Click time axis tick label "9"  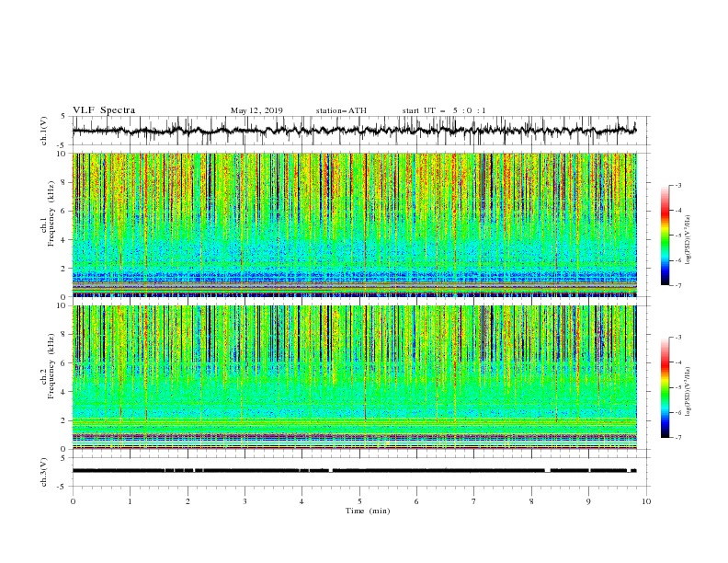588,501
